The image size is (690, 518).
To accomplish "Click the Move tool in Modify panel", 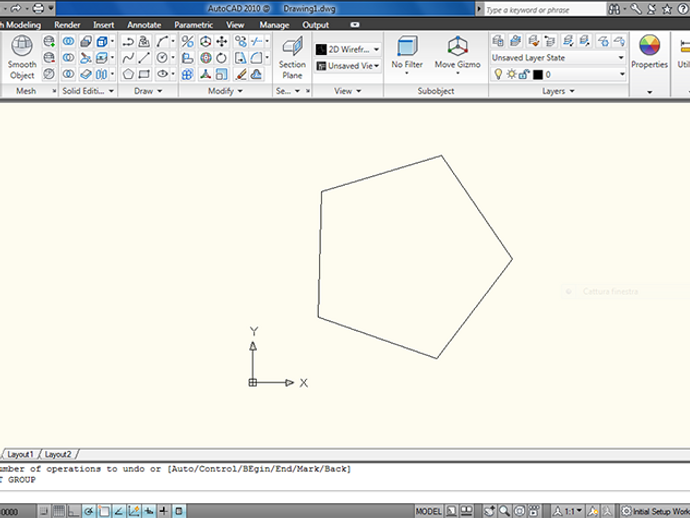I will click(222, 42).
